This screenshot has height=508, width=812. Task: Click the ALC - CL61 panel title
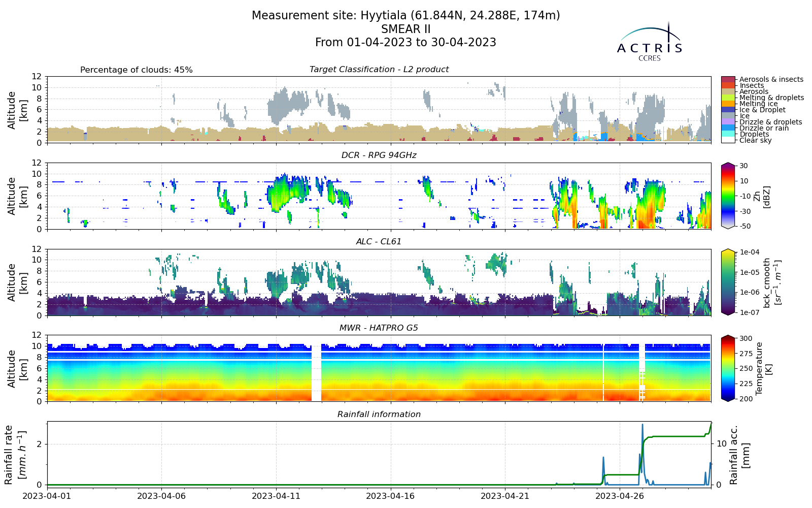[x=379, y=242]
